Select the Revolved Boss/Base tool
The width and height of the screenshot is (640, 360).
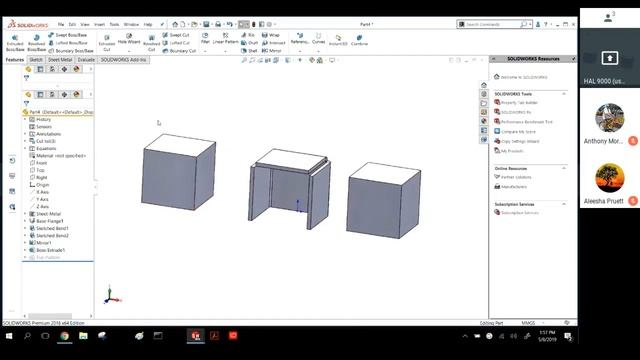(36, 43)
